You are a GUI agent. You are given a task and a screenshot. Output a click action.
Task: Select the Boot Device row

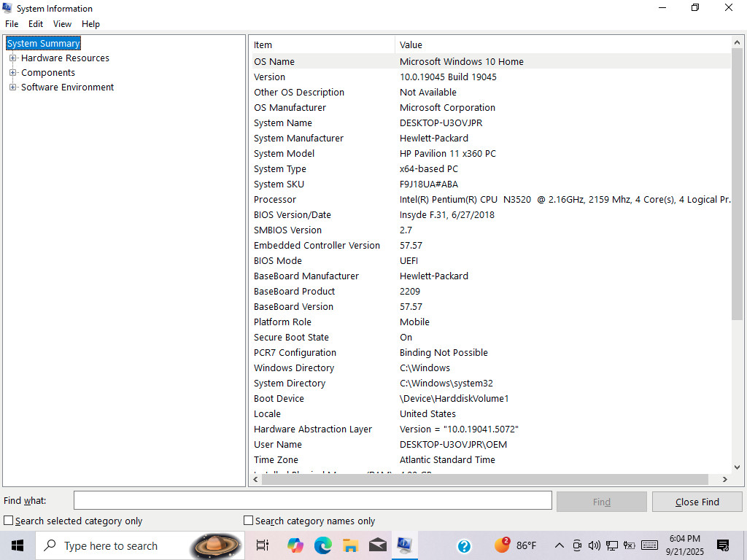coord(491,399)
